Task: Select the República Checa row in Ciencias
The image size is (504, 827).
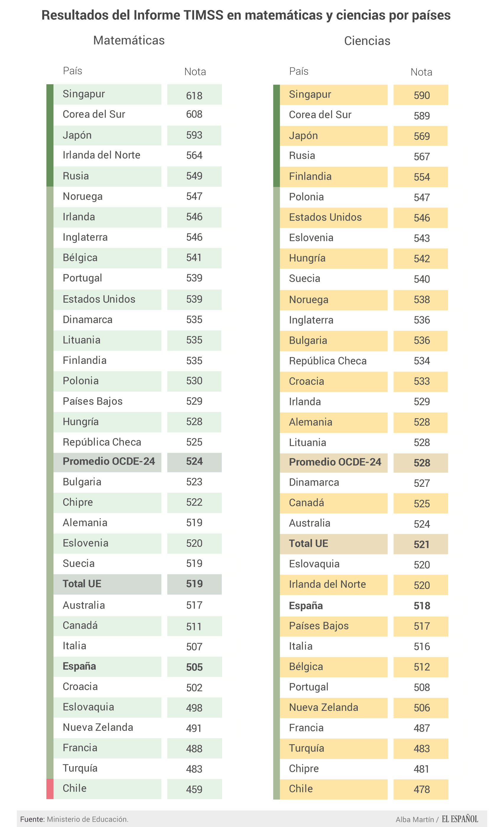Action: point(328,361)
